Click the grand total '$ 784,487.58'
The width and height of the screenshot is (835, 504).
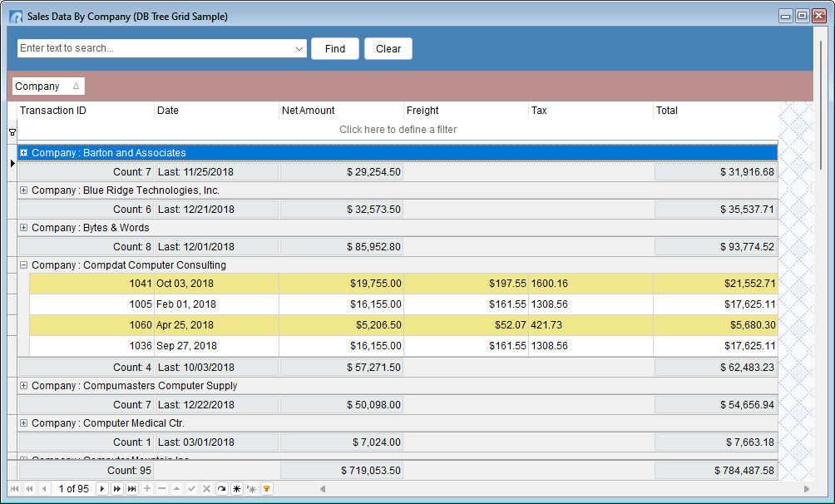coord(716,471)
